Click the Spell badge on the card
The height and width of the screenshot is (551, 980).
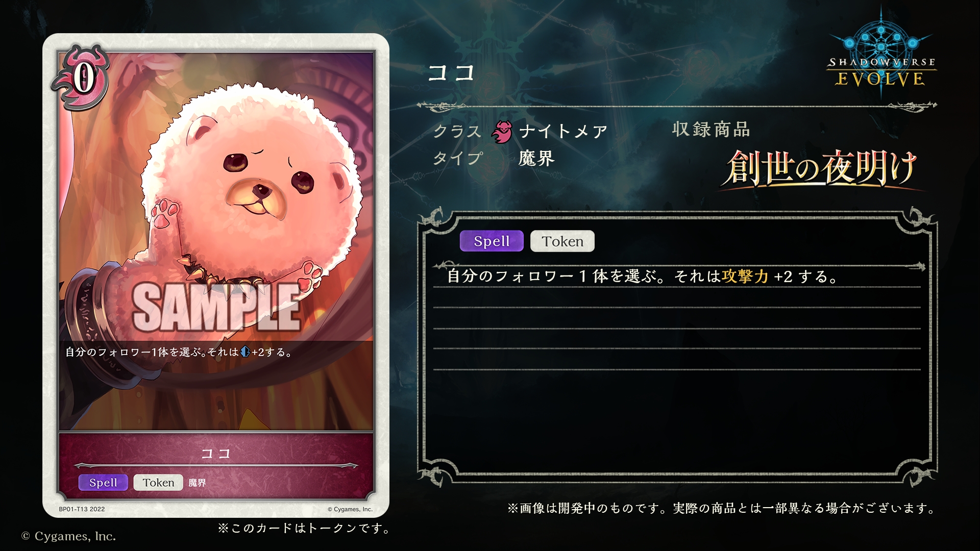point(103,482)
